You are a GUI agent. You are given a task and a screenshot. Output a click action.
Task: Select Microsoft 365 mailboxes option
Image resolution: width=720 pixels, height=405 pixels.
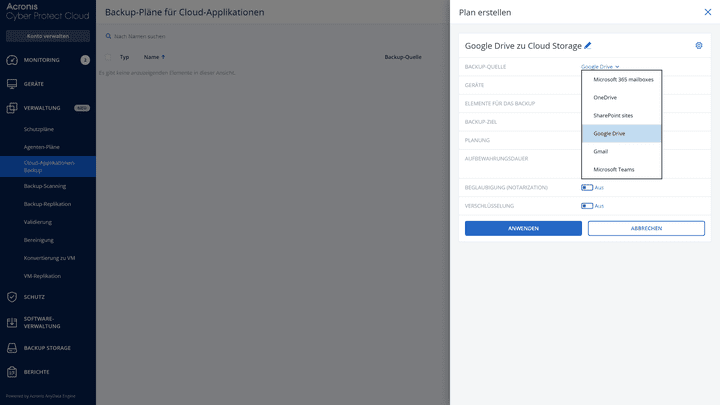pyautogui.click(x=621, y=79)
